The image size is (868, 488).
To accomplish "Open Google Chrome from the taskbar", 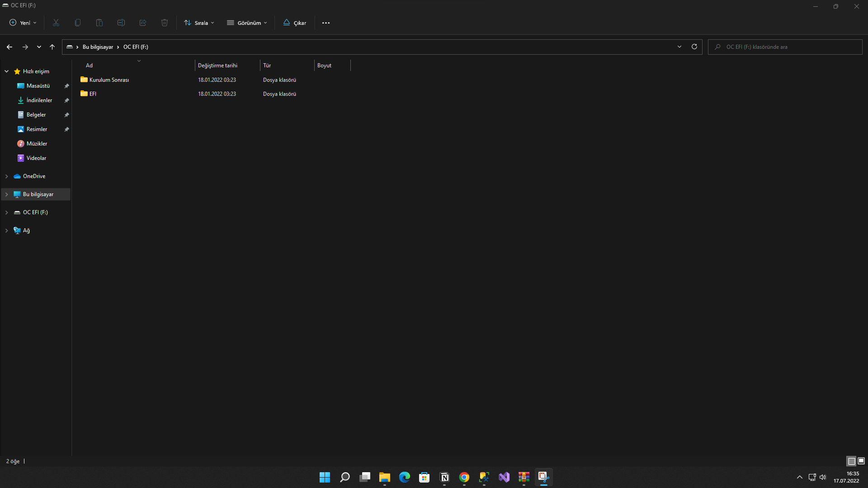I will (464, 477).
